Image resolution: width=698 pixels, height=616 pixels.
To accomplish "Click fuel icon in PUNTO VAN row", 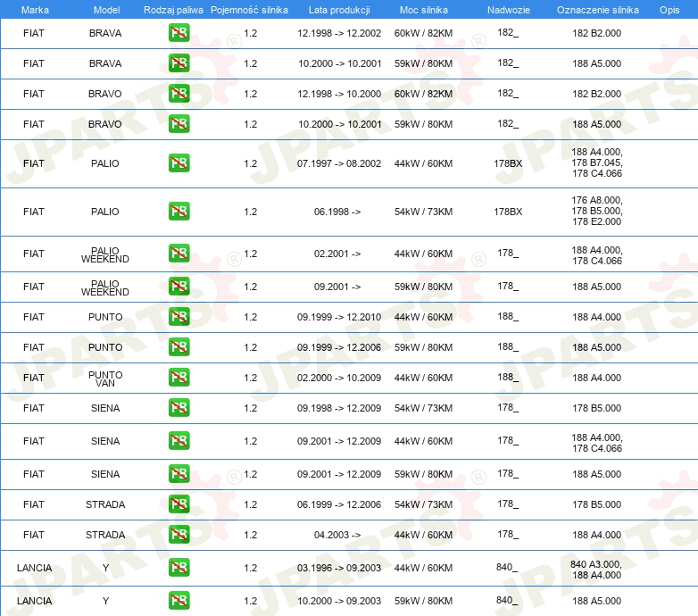I will 179,377.
